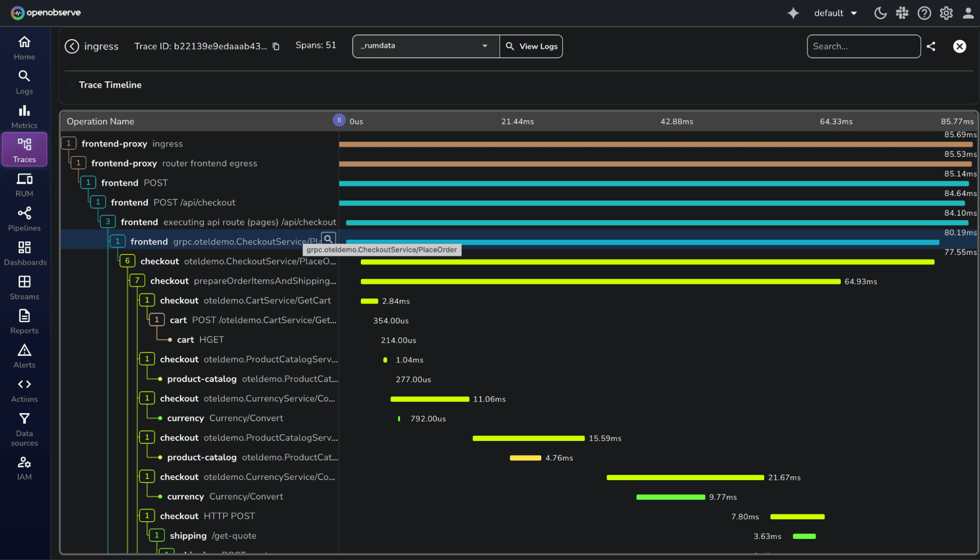Collapse the checkout PlaceOrder span with 6 children
The width and height of the screenshot is (980, 560).
pyautogui.click(x=127, y=261)
